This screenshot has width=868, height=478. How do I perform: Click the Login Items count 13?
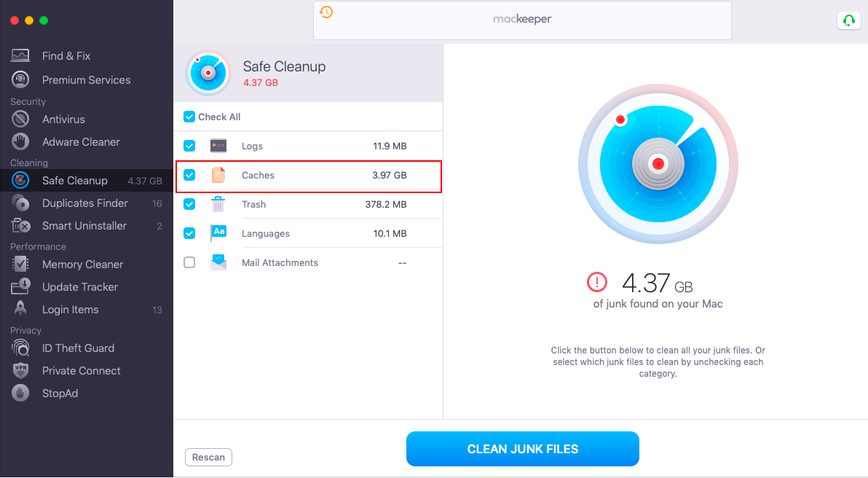point(157,310)
